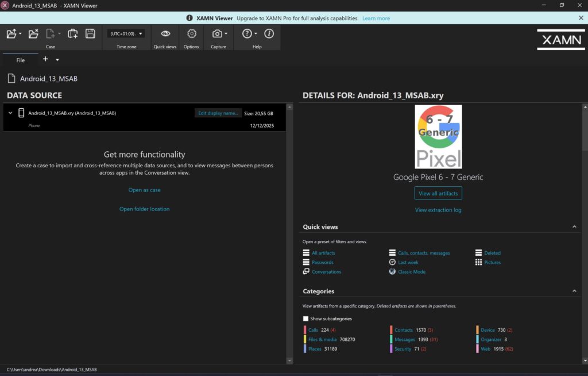Click the Capture camera icon
588x376 pixels.
217,34
